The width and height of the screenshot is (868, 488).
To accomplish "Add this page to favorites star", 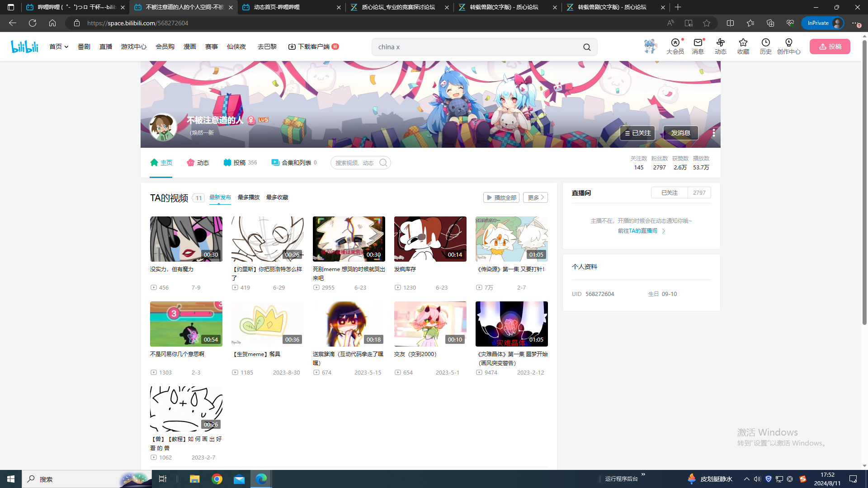I will pyautogui.click(x=707, y=23).
